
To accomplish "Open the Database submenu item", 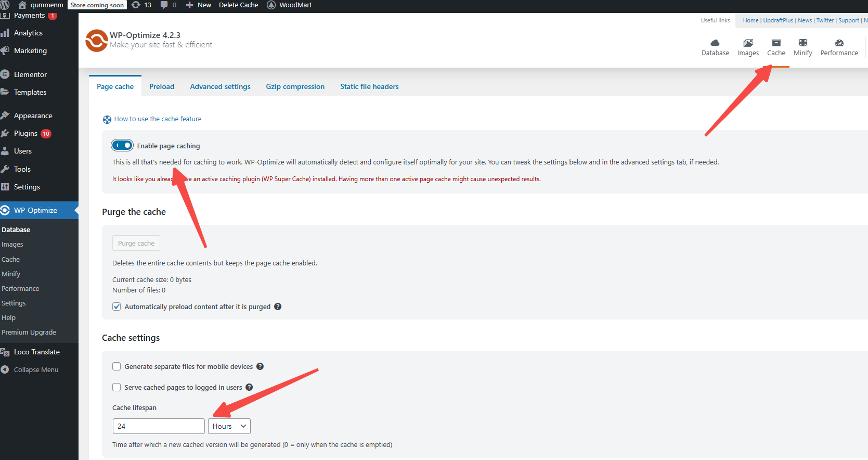I will tap(16, 229).
